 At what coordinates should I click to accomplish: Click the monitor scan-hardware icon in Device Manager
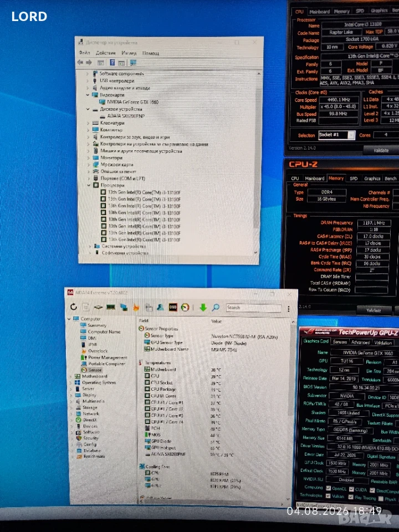coord(133,63)
